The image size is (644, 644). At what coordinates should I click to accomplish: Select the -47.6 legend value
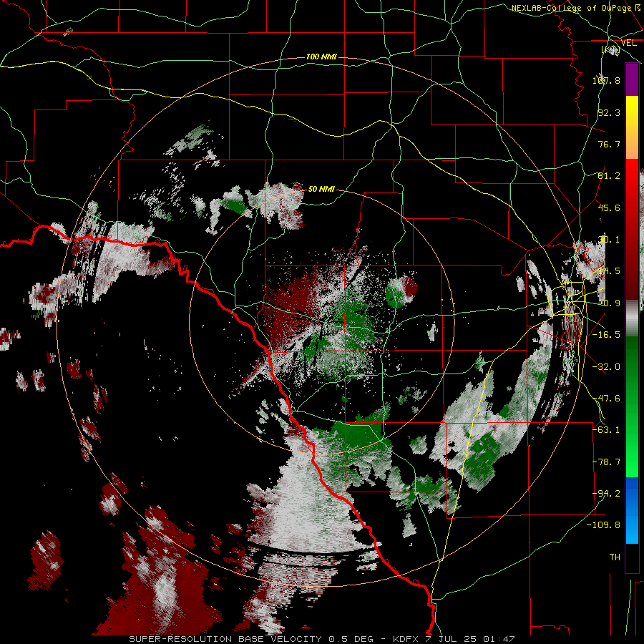click(606, 399)
